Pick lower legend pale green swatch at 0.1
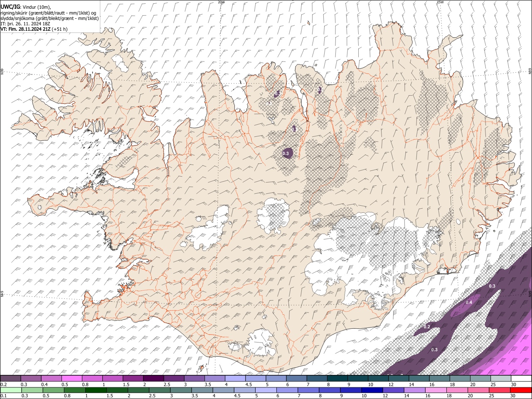The width and height of the screenshot is (532, 399). 11,390
